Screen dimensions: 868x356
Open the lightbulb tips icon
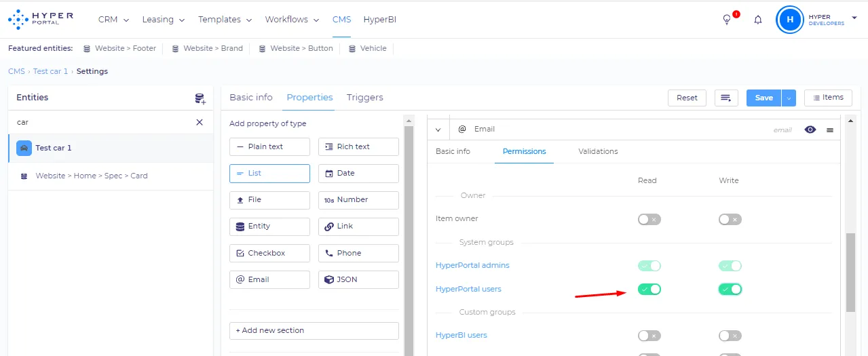click(727, 20)
